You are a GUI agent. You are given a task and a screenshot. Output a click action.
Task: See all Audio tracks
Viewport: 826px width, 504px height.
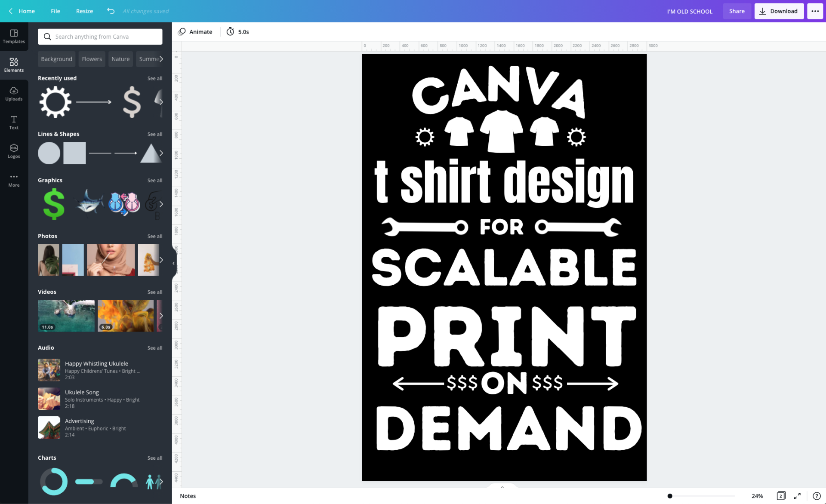pos(155,348)
